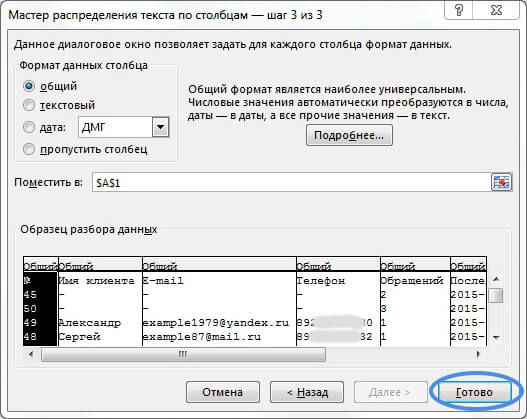The height and width of the screenshot is (419, 527).
Task: Finish the wizard with "Готово" button
Action: point(474,392)
